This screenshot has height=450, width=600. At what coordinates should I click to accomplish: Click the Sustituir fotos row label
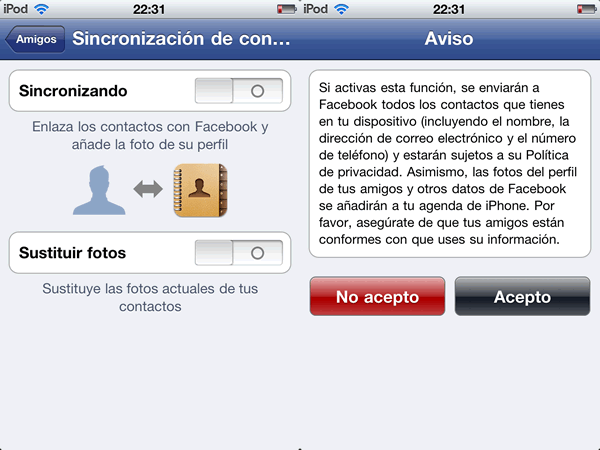pos(72,253)
